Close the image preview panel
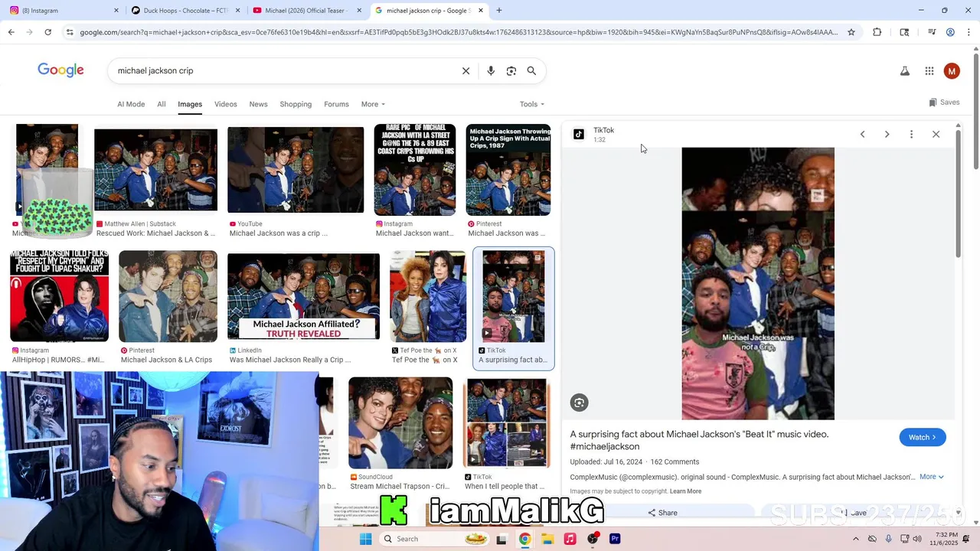 pyautogui.click(x=936, y=134)
